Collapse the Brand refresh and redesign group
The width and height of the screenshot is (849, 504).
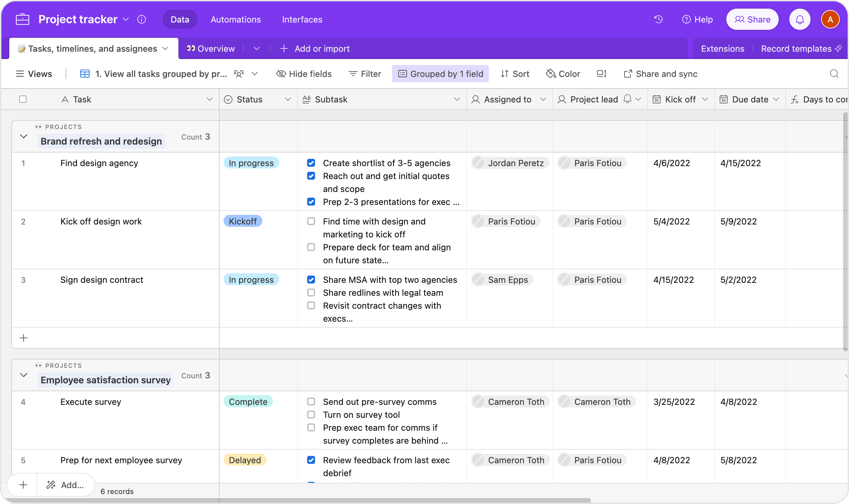24,137
